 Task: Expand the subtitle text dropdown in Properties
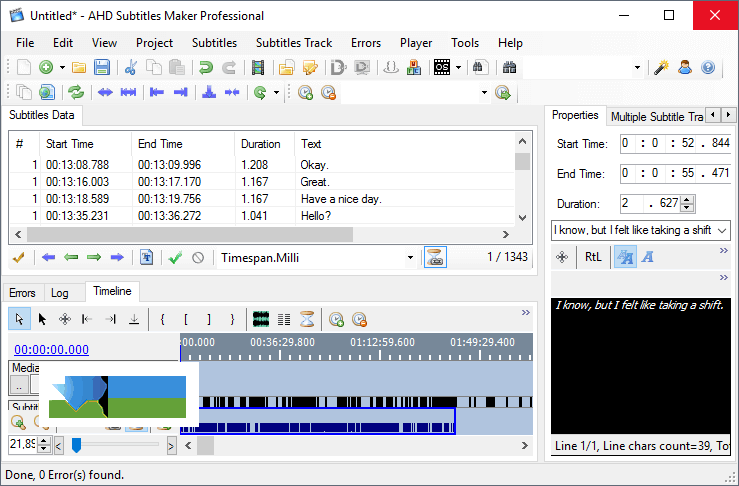pos(723,230)
